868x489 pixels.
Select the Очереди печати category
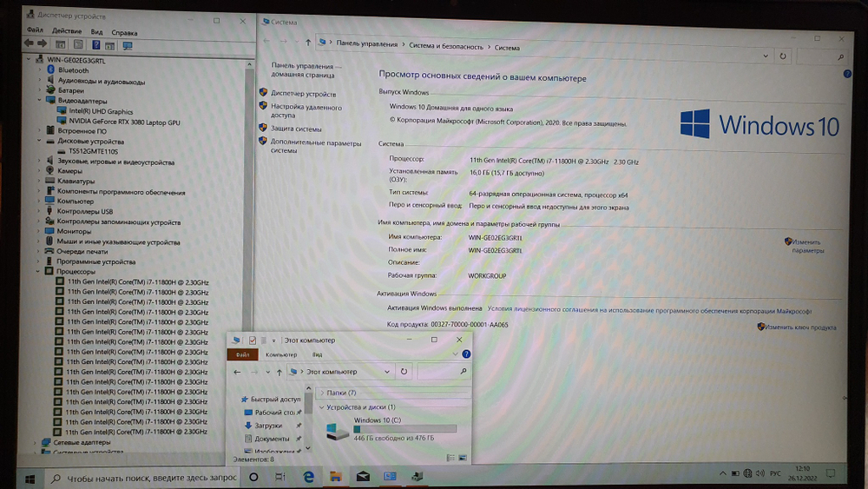click(x=82, y=251)
